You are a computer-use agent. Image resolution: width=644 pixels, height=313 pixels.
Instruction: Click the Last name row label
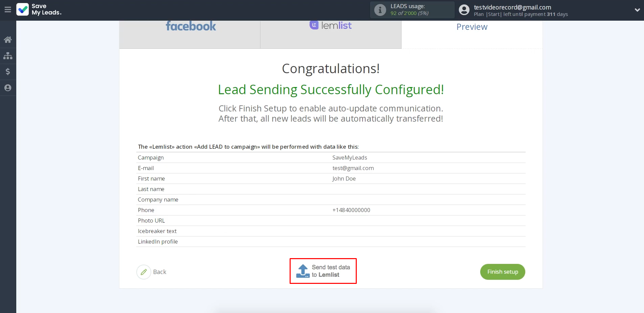(x=151, y=189)
